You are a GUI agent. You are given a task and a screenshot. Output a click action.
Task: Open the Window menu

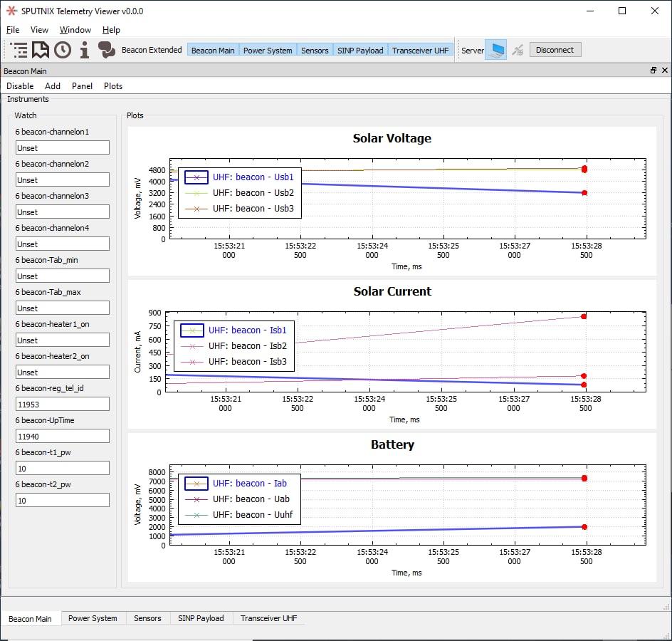point(75,30)
